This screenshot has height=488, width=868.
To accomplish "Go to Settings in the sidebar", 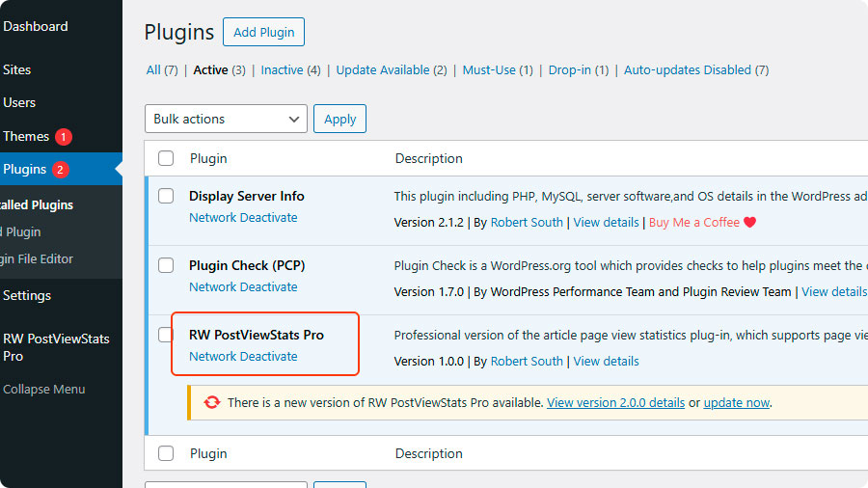I will (27, 295).
